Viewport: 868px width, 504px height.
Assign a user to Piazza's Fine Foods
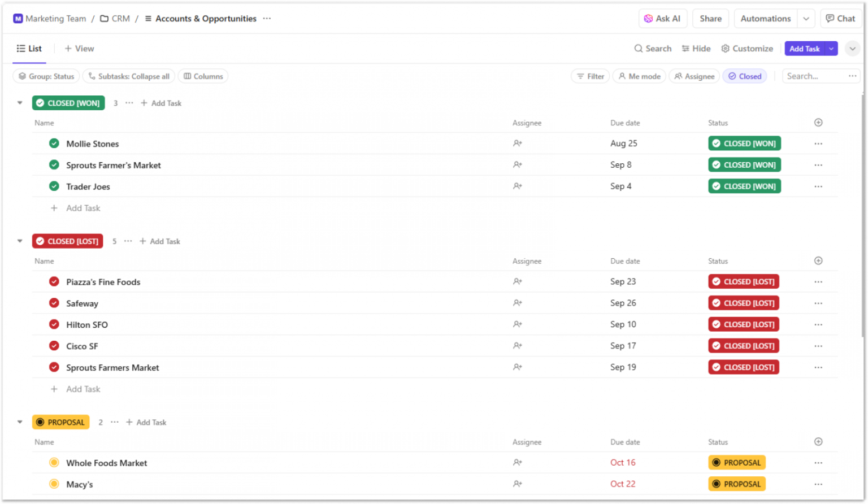click(x=517, y=281)
